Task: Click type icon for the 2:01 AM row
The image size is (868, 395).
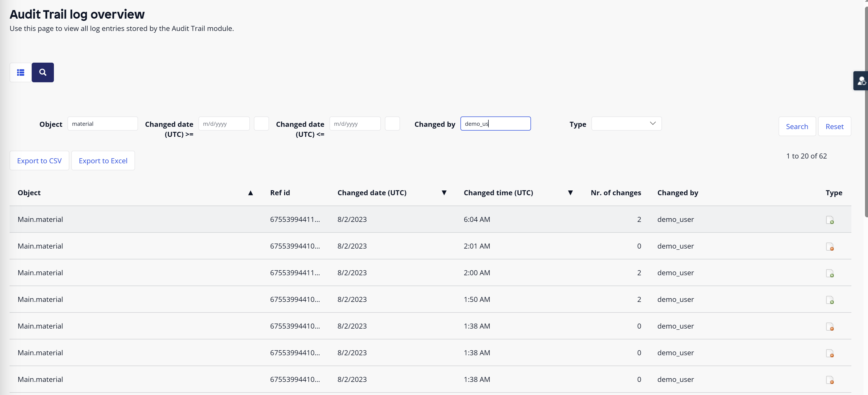Action: pyautogui.click(x=829, y=247)
